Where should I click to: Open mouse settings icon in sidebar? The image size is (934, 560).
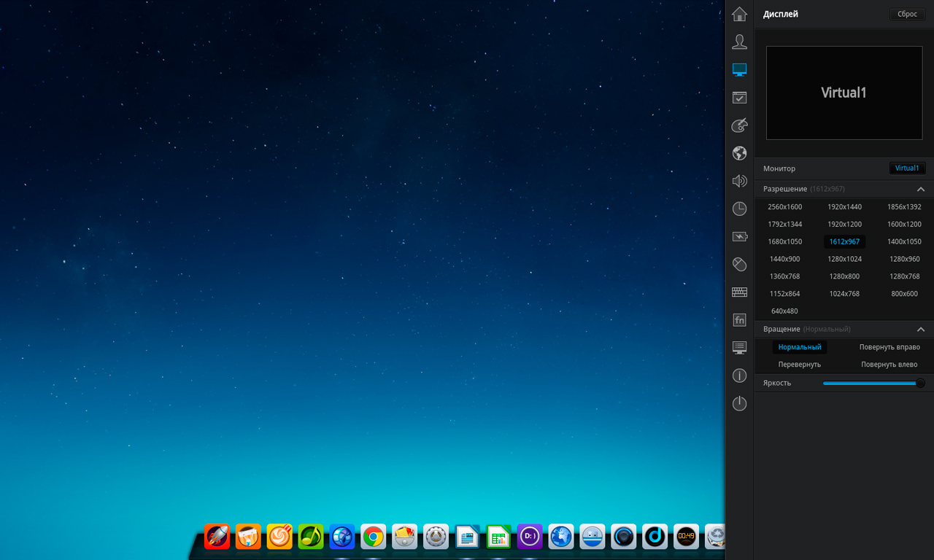pos(739,264)
